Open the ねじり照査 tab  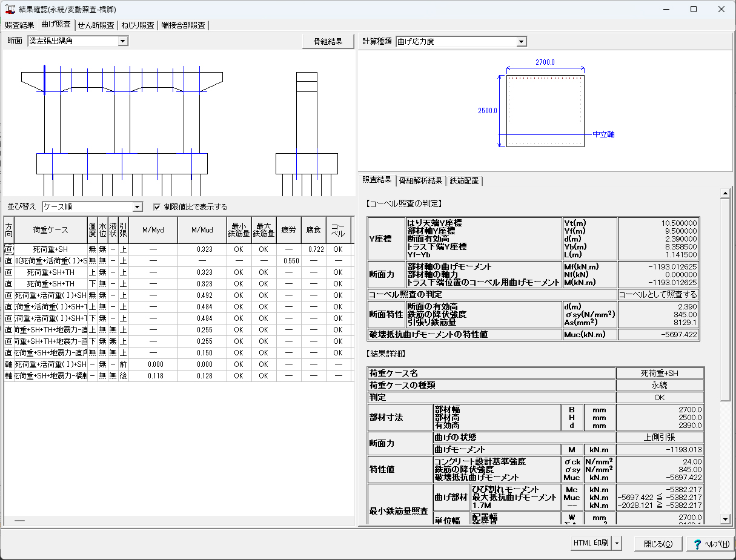click(x=138, y=25)
